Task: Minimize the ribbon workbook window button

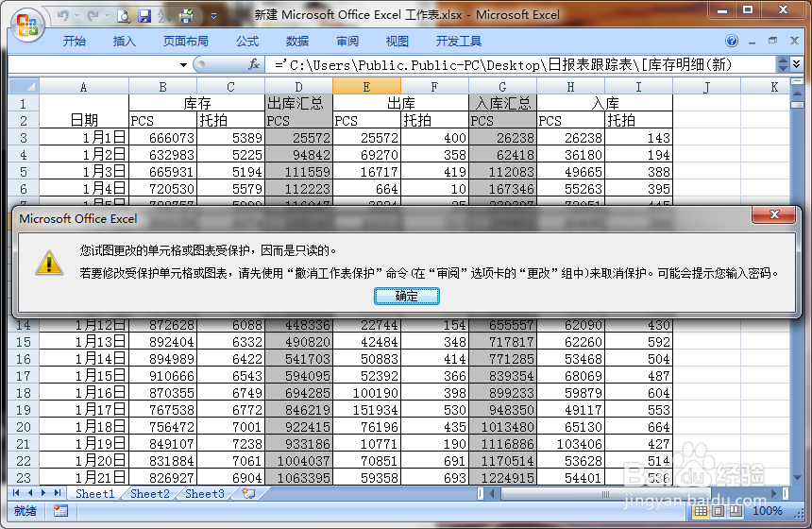Action: [752, 41]
